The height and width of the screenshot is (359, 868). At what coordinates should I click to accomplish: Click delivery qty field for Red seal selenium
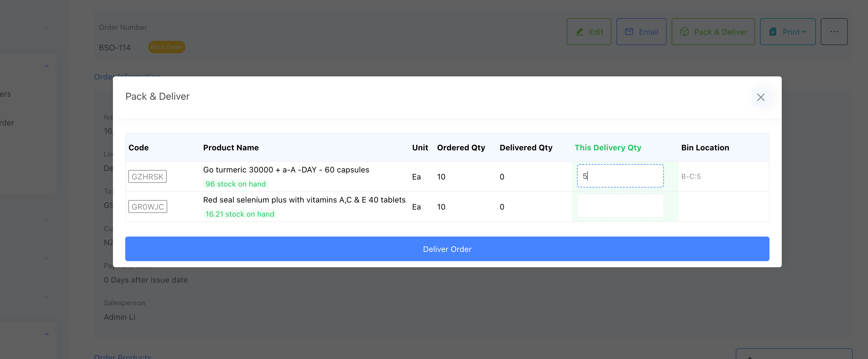(620, 206)
